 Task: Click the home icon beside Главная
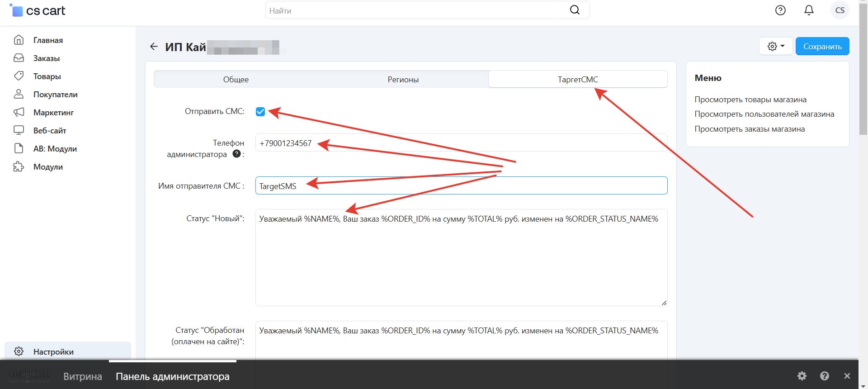[19, 40]
